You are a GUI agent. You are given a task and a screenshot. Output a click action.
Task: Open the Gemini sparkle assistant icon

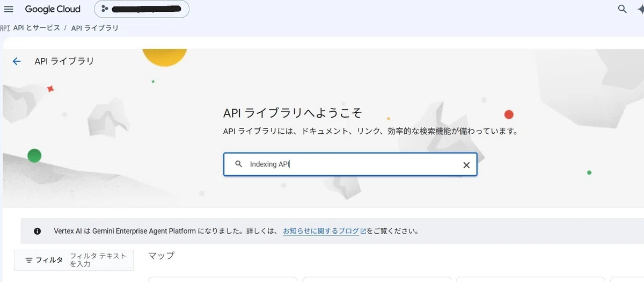(641, 9)
